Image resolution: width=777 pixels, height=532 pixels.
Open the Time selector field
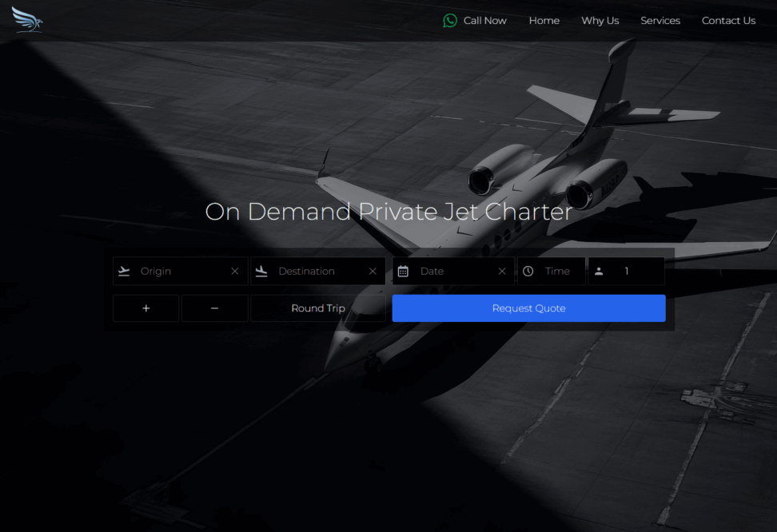(x=551, y=271)
